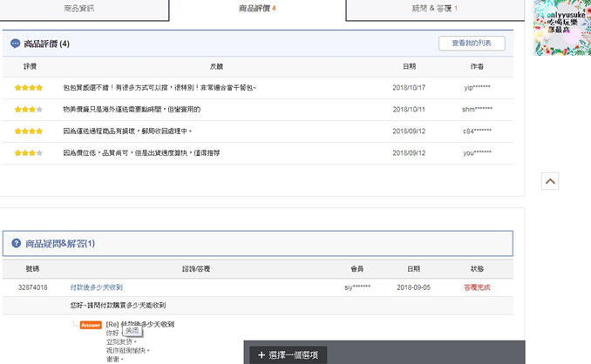Viewport: 591px width, 364px height.
Task: Click the question date 2018-09-05
Action: click(x=413, y=287)
